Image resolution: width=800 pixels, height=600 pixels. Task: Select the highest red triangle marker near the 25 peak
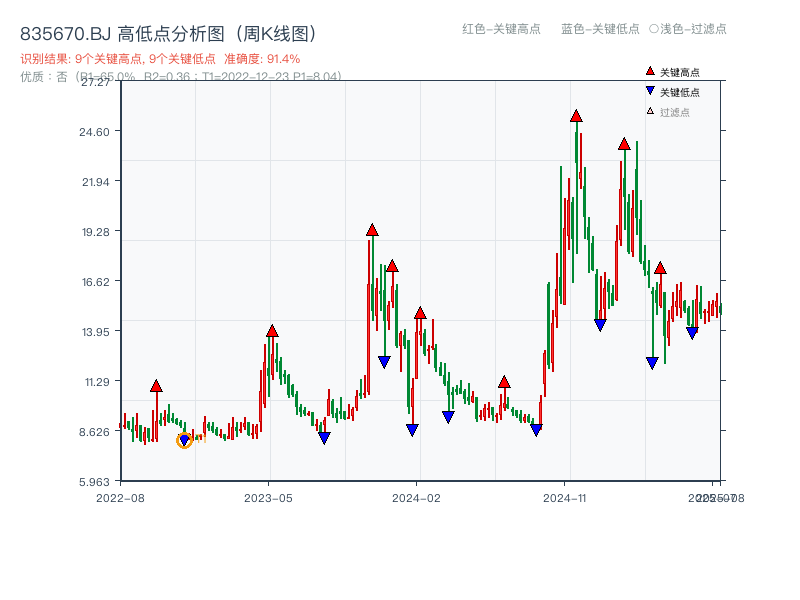click(x=576, y=116)
